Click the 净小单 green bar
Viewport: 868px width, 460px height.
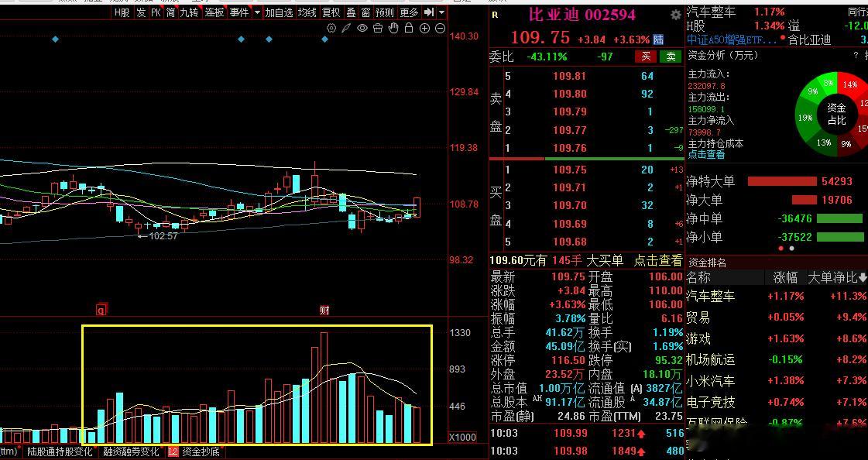click(x=840, y=237)
